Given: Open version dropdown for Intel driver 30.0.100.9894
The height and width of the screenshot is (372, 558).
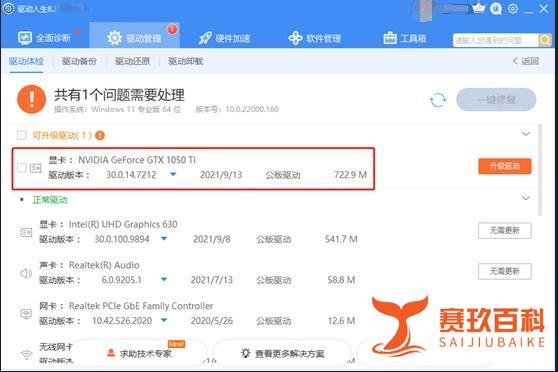Looking at the screenshot, I should 164,239.
